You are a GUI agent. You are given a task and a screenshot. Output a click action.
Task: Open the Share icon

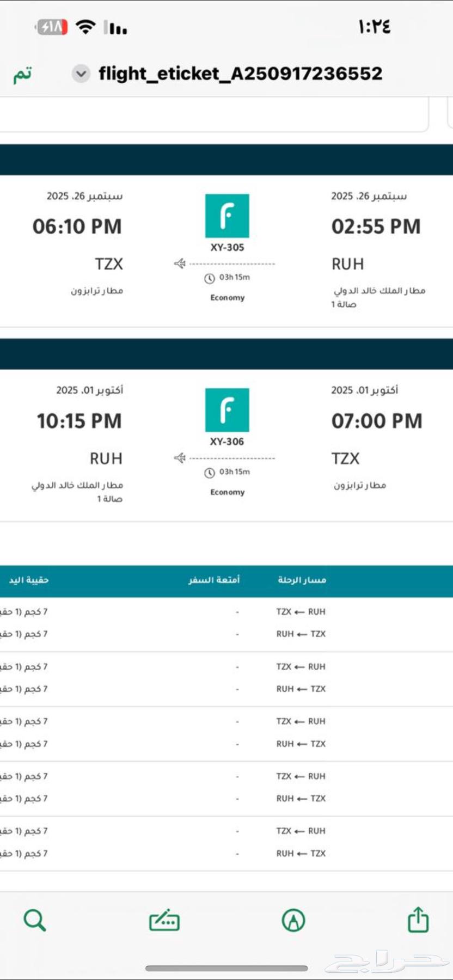(x=418, y=920)
